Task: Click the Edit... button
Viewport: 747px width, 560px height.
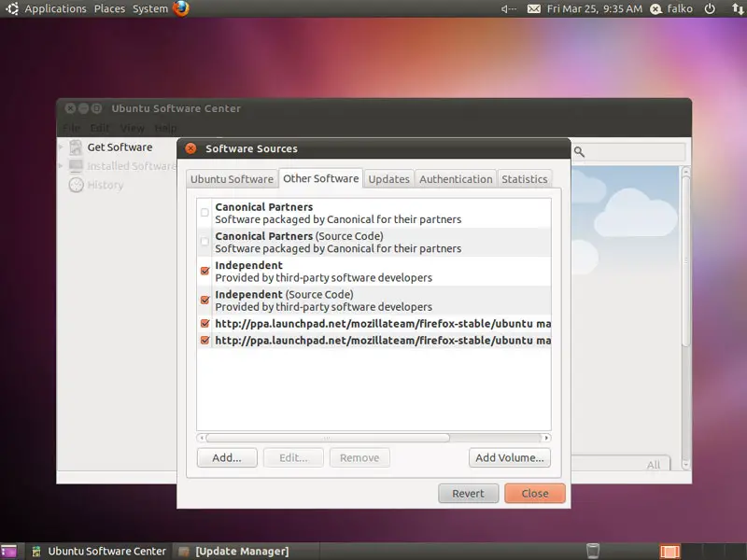Action: [293, 457]
